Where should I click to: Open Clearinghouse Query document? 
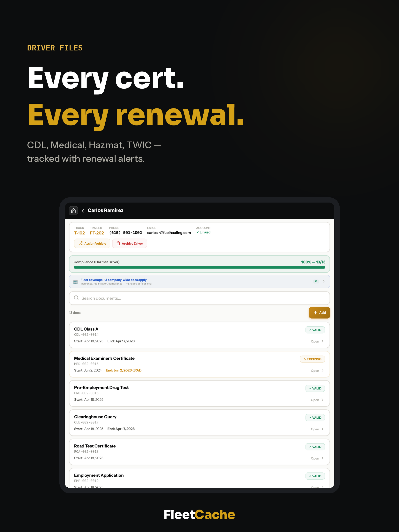tap(199, 423)
